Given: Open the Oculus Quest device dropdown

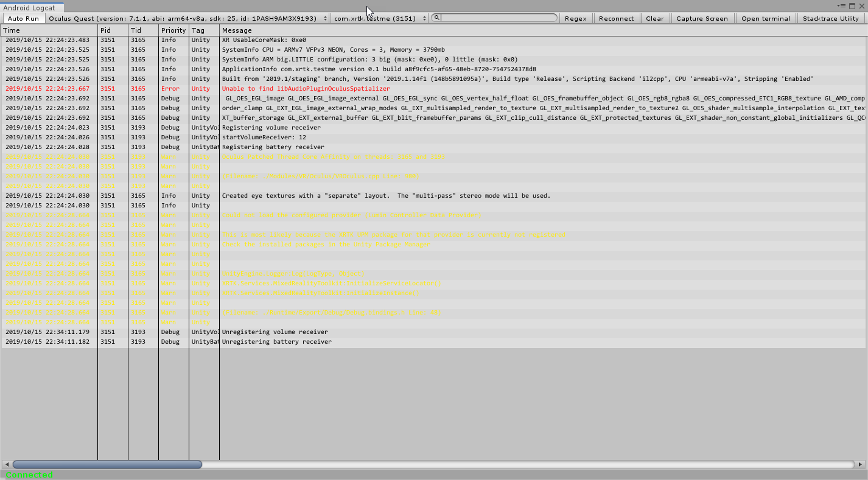Looking at the screenshot, I should pos(187,18).
